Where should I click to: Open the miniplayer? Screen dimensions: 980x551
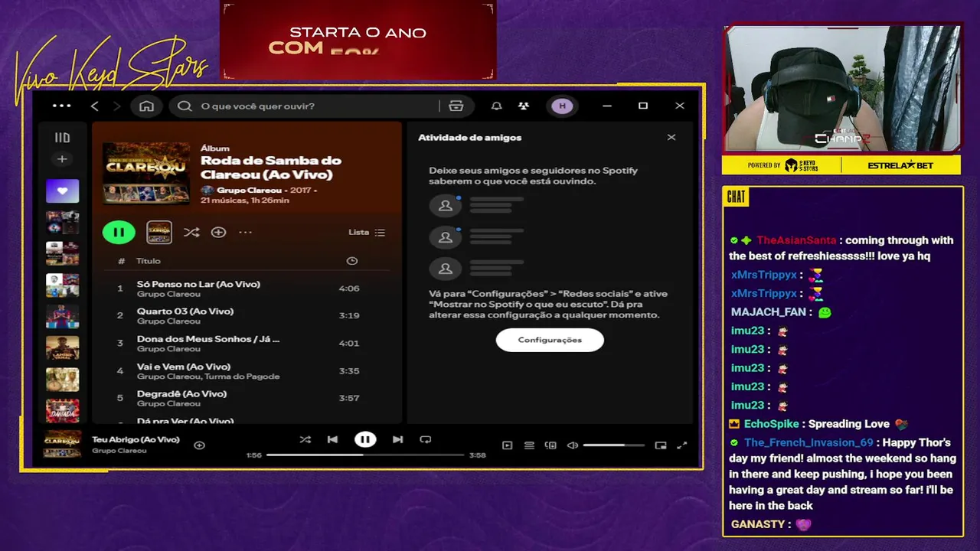[x=661, y=445]
